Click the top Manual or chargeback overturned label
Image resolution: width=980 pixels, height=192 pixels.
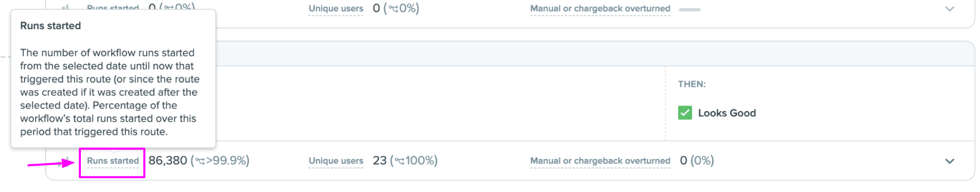tap(600, 9)
